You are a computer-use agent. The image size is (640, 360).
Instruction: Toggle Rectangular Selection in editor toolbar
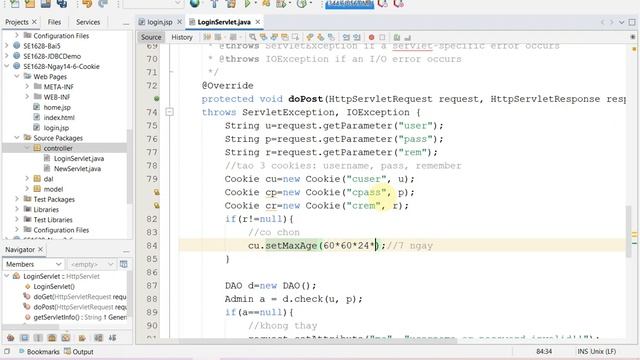(295, 37)
